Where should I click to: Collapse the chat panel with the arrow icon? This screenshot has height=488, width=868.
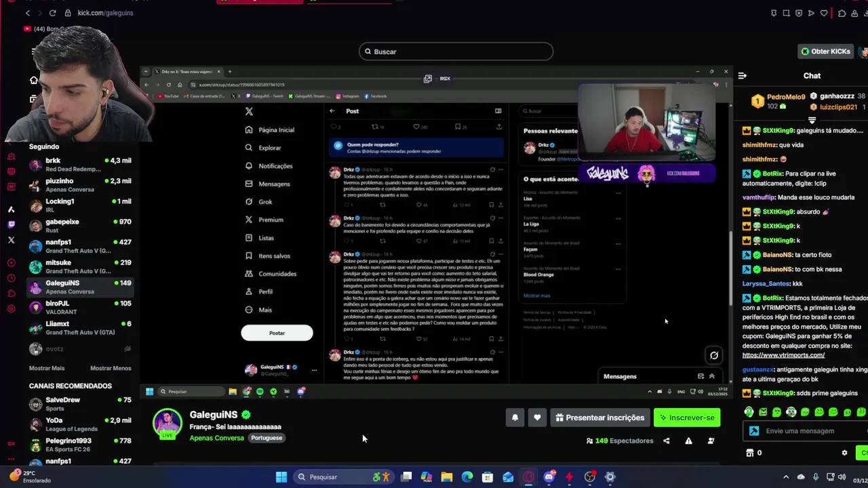pos(742,76)
